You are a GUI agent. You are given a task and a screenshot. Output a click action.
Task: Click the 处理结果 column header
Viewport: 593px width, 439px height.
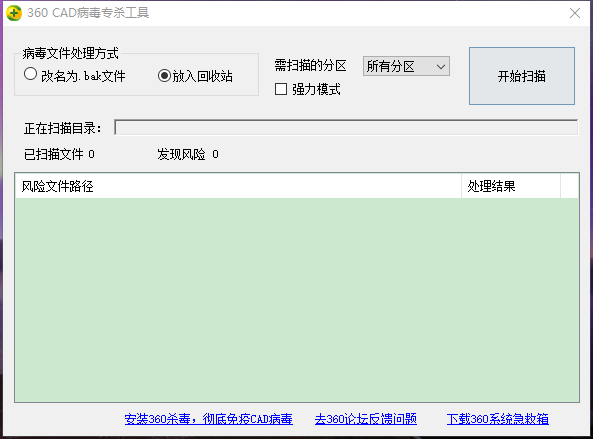tap(511, 186)
